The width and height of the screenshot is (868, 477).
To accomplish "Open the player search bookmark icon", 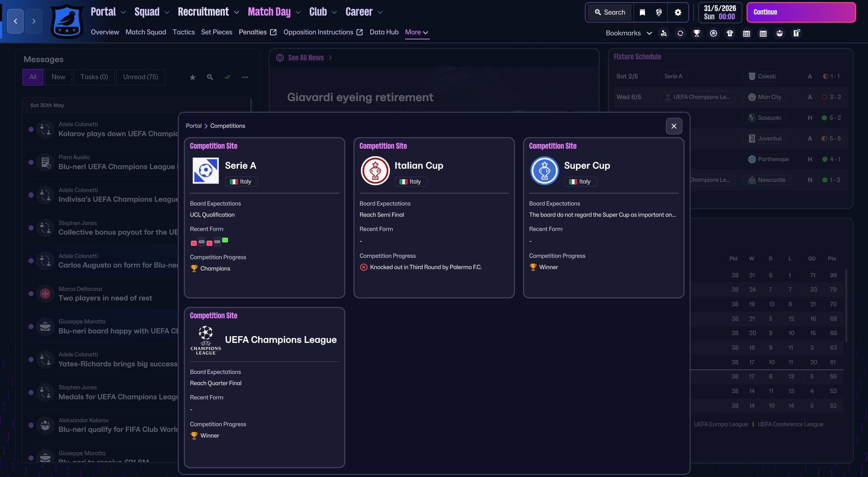I will pyautogui.click(x=664, y=33).
